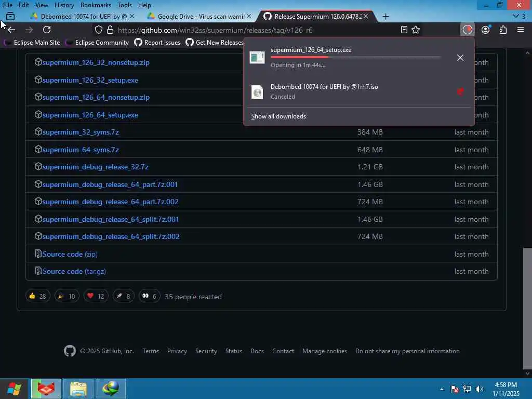
Task: Click the red icon beside the canceled ISO download
Action: point(460,91)
